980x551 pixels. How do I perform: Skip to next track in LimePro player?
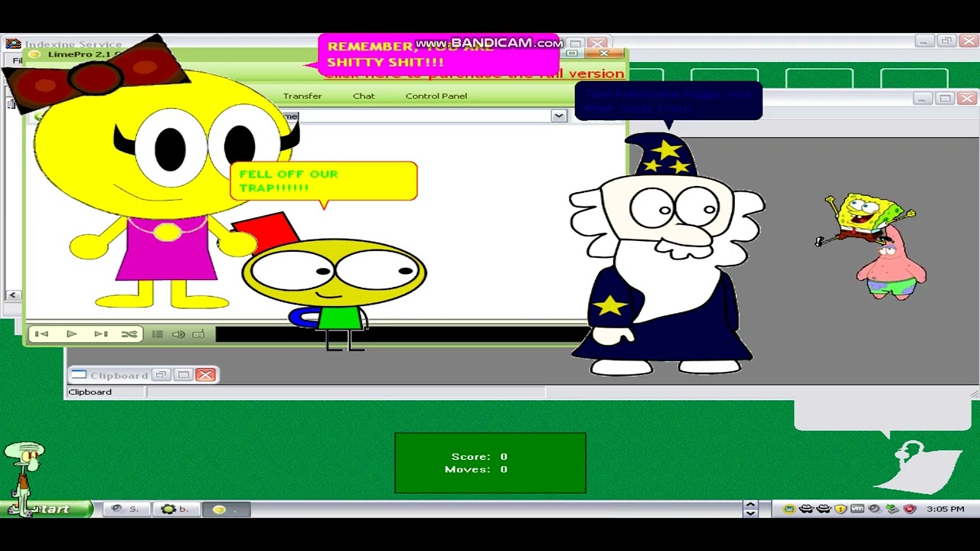100,334
